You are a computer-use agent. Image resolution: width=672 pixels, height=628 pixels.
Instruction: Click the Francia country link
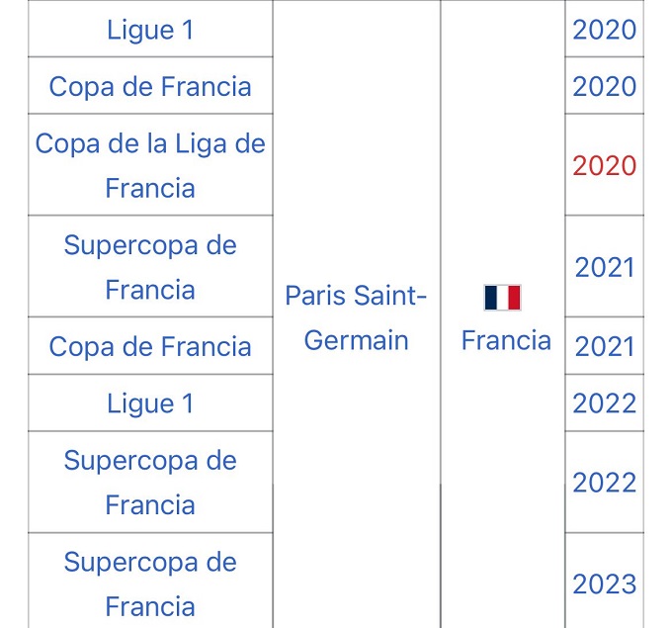506,340
